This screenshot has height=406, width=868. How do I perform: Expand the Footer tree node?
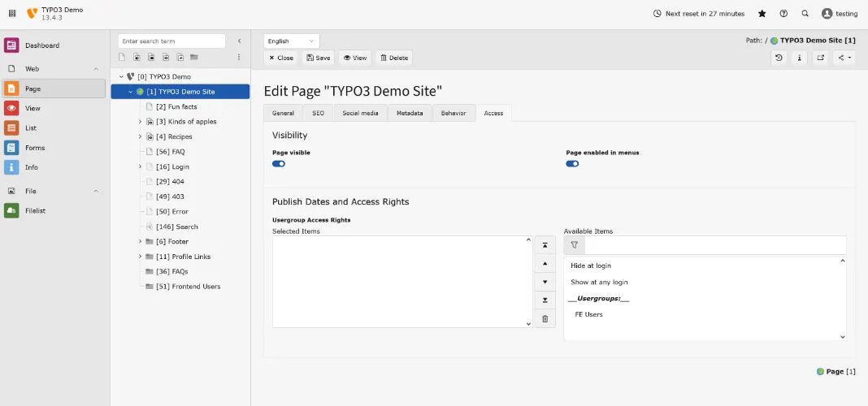point(140,242)
